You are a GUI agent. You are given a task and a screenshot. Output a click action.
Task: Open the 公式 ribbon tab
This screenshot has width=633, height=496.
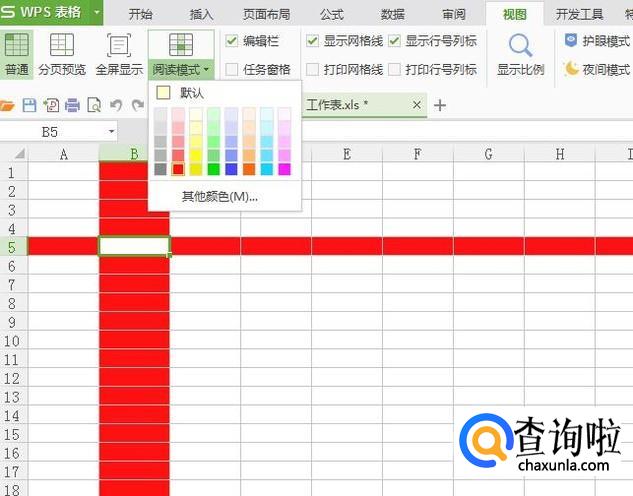pos(332,15)
